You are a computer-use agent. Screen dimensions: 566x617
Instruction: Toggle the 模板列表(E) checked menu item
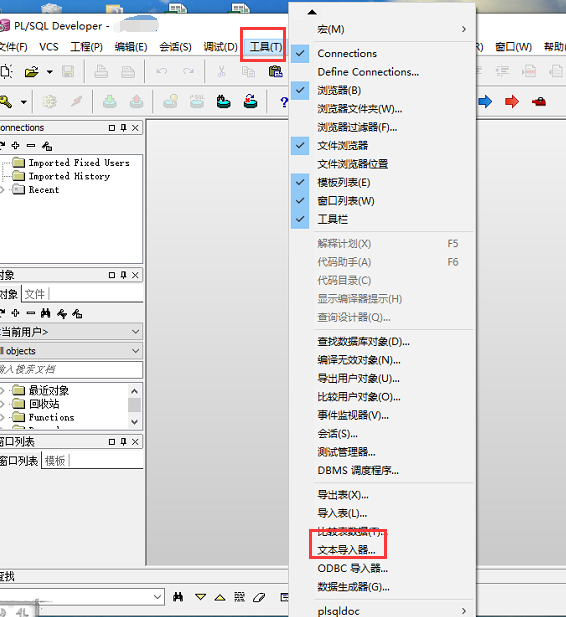(383, 183)
